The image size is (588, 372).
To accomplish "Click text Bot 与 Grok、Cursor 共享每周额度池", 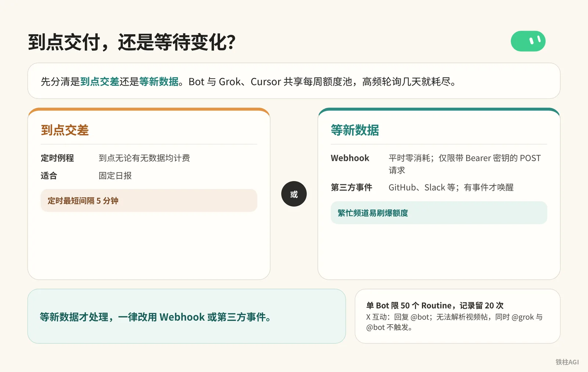I will click(270, 82).
